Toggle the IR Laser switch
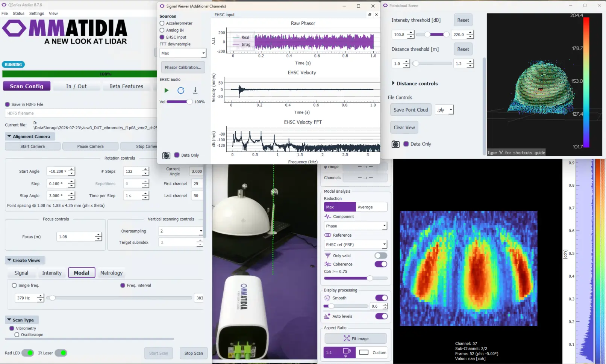The width and height of the screenshot is (606, 364). [61, 353]
